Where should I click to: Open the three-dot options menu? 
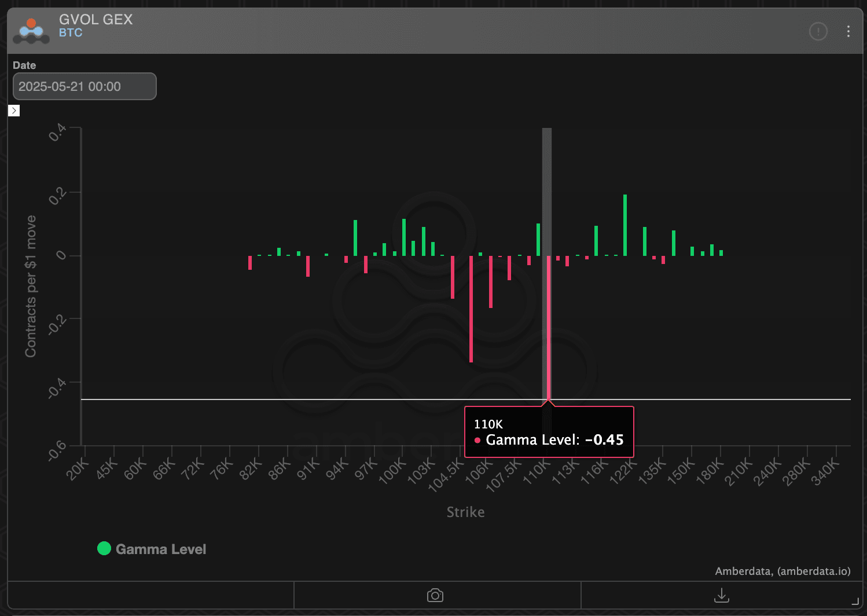848,31
